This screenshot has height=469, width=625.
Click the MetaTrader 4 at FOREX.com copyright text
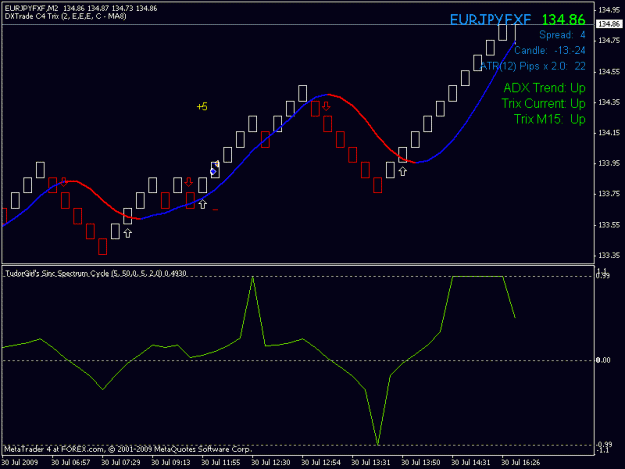coord(128,449)
